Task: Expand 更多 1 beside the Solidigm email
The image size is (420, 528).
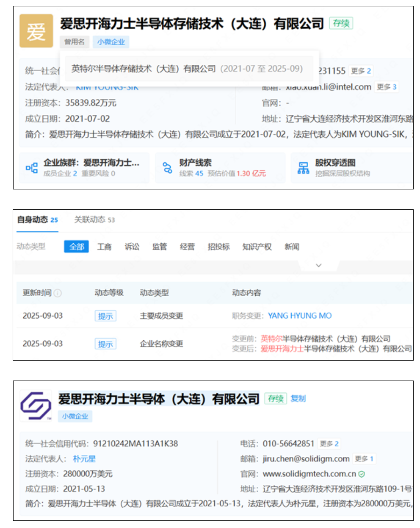Action: [364, 459]
